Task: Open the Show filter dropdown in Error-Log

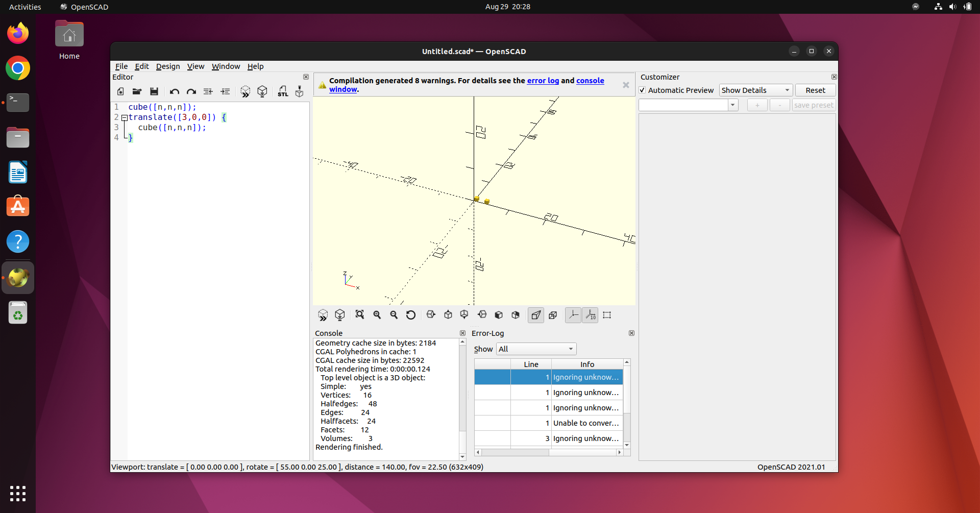Action: tap(536, 349)
